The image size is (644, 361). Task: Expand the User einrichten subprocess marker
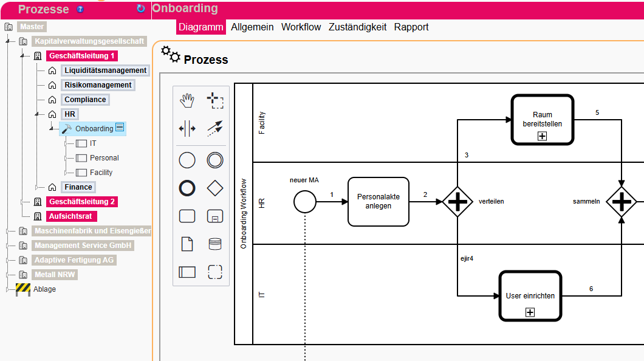coord(530,312)
